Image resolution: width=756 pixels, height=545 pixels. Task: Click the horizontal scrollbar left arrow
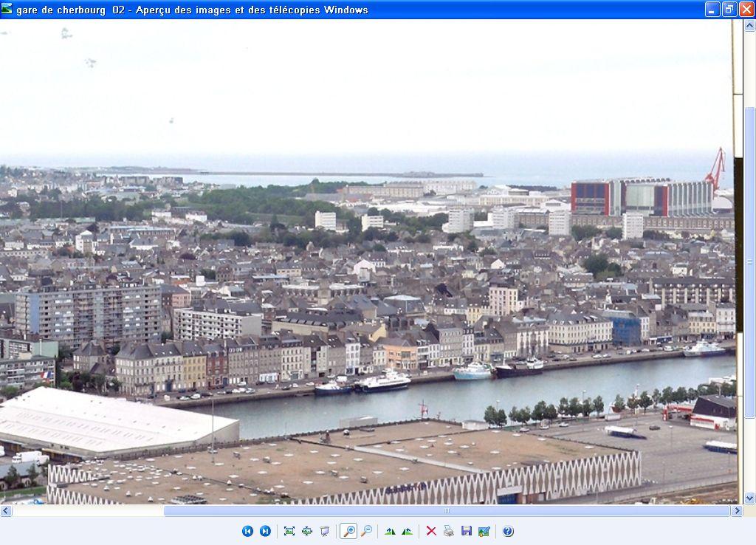click(x=6, y=510)
